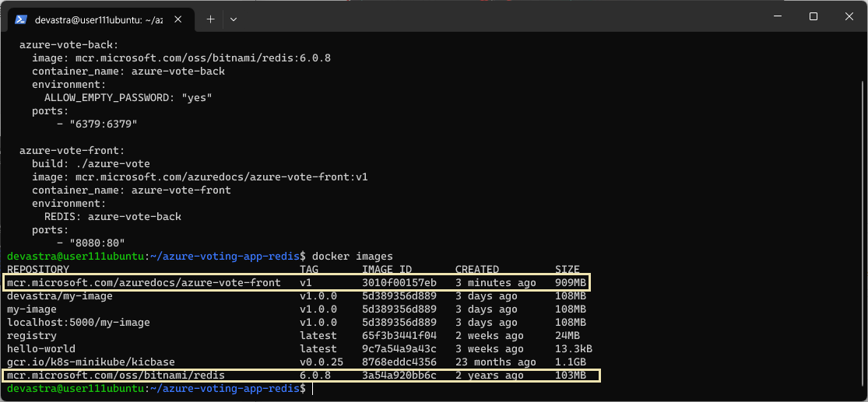Open a new terminal tab with plus button
This screenshot has width=868, height=402.
pos(210,19)
